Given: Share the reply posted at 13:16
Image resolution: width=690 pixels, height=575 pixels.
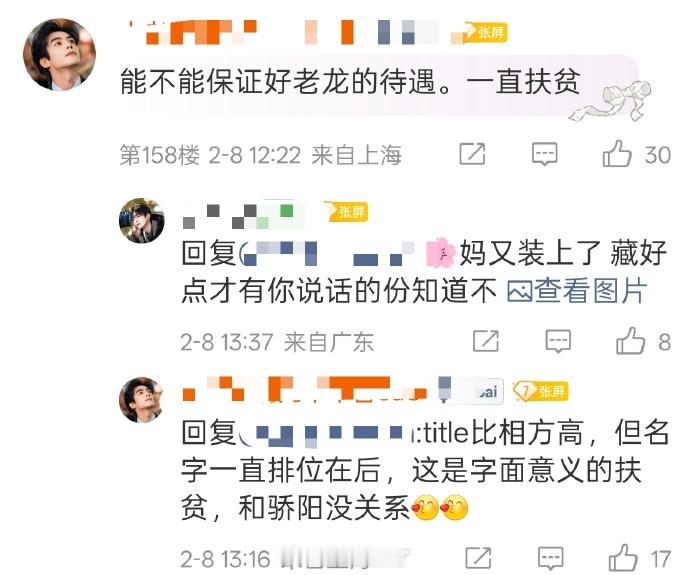Looking at the screenshot, I should point(478,559).
